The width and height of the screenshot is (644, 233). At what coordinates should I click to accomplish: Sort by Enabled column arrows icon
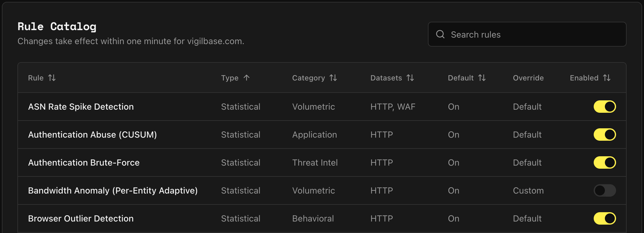[607, 78]
